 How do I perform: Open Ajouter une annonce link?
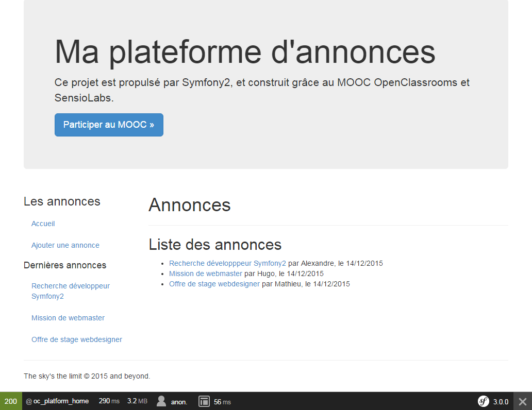[65, 245]
